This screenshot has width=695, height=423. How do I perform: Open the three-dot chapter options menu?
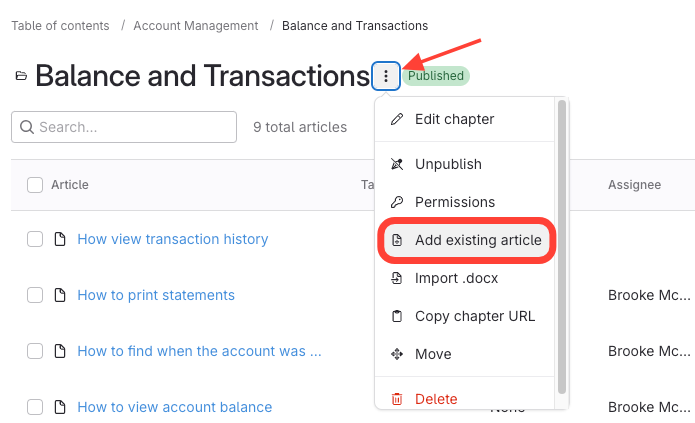click(x=386, y=76)
